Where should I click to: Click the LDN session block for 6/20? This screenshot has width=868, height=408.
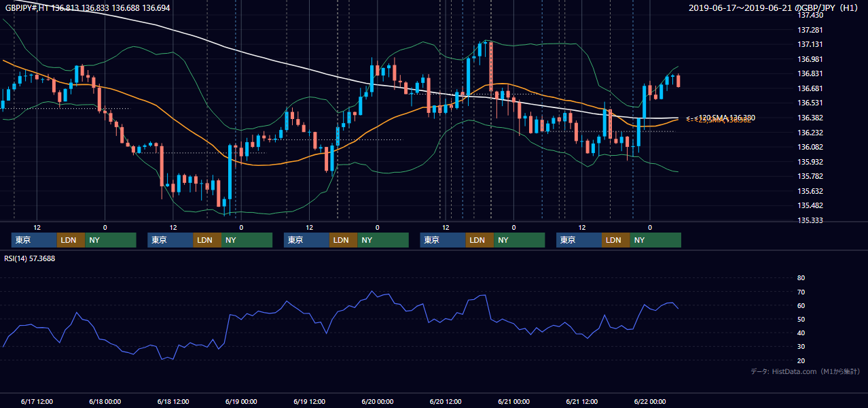click(x=480, y=240)
